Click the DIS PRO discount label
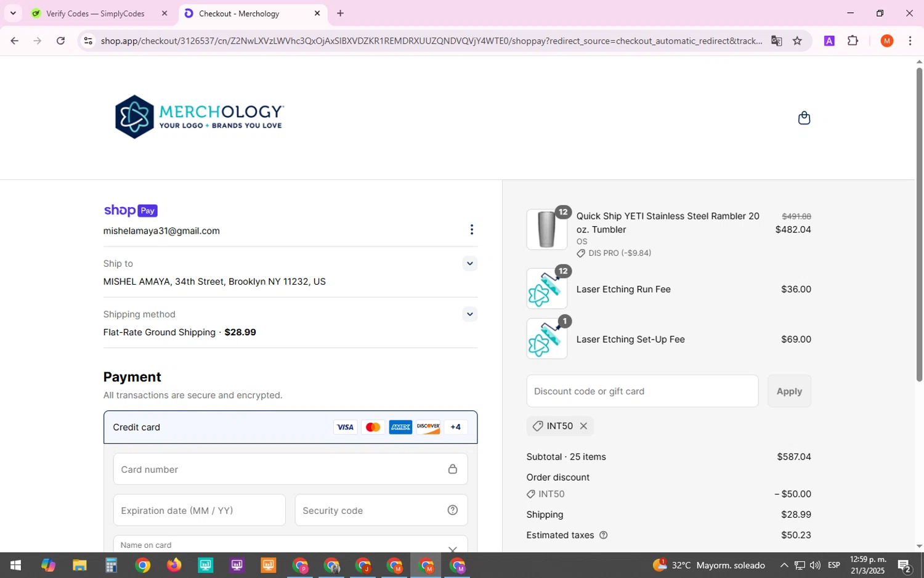The image size is (924, 578). click(614, 253)
